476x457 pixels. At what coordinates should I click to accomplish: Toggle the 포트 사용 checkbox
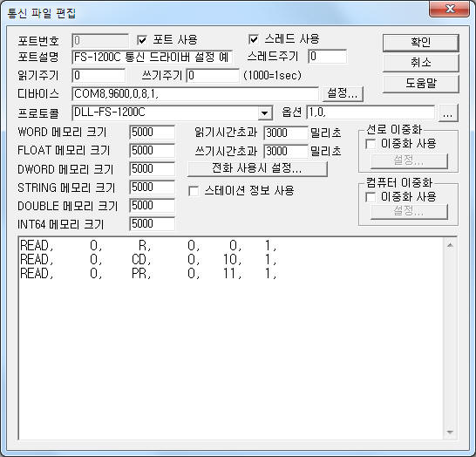[x=142, y=40]
